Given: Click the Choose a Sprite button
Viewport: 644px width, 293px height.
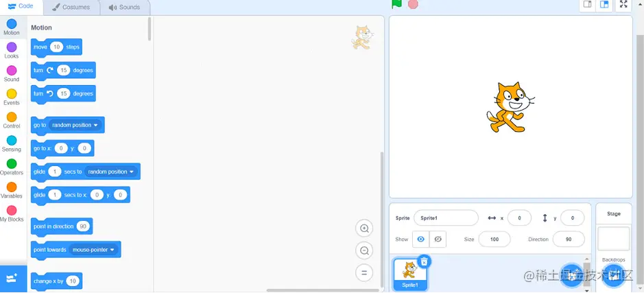Looking at the screenshot, I should (x=572, y=276).
